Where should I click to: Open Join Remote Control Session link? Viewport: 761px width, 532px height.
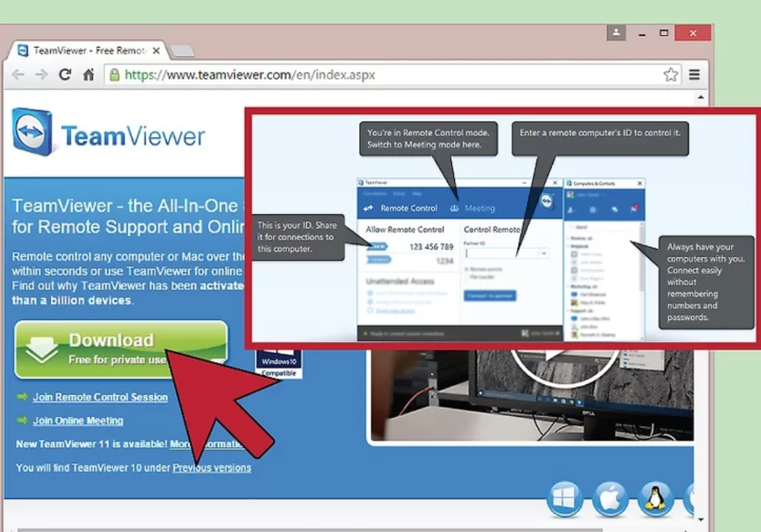point(100,397)
